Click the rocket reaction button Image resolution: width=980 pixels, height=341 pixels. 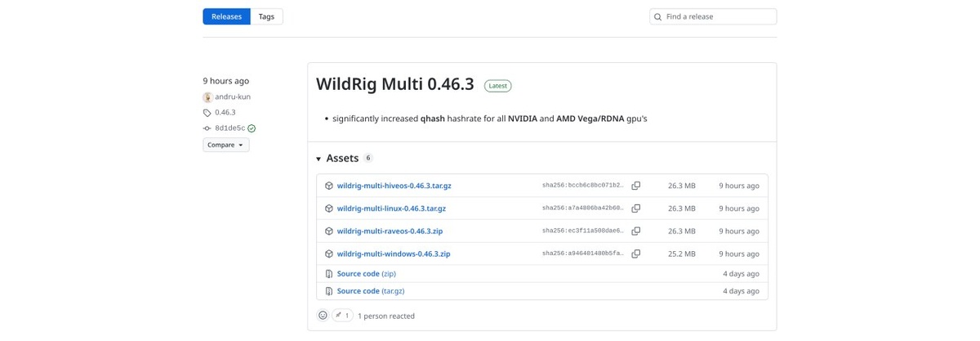(x=342, y=316)
